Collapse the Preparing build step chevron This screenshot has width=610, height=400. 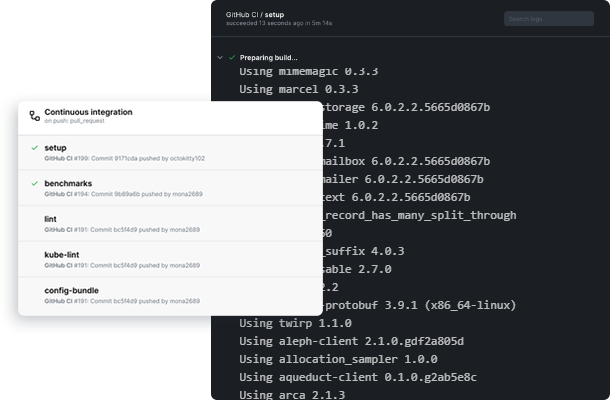tap(220, 58)
